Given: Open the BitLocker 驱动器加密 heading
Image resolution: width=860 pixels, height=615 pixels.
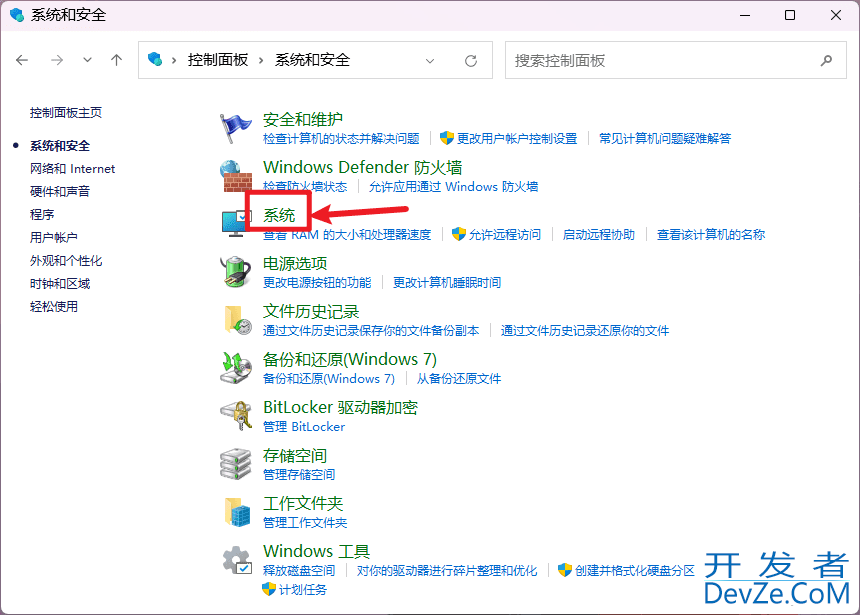Looking at the screenshot, I should click(340, 407).
